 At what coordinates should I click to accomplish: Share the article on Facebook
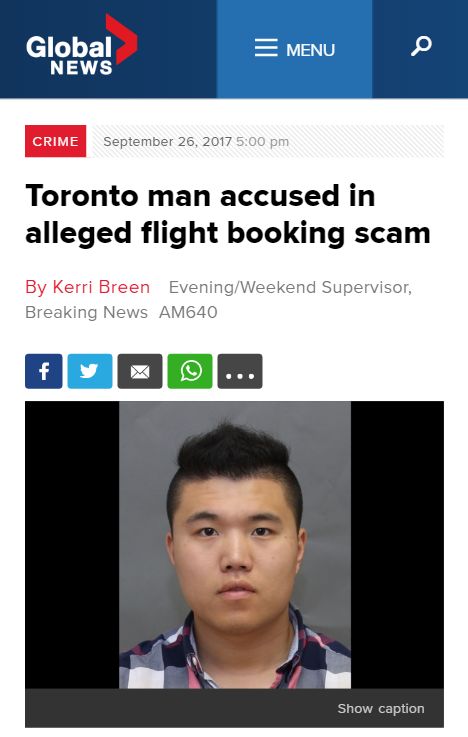point(44,371)
